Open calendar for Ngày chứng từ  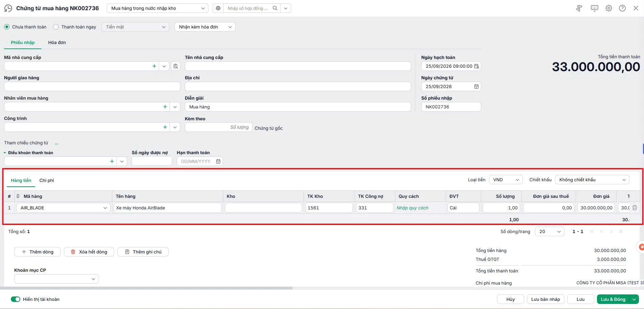click(x=476, y=86)
